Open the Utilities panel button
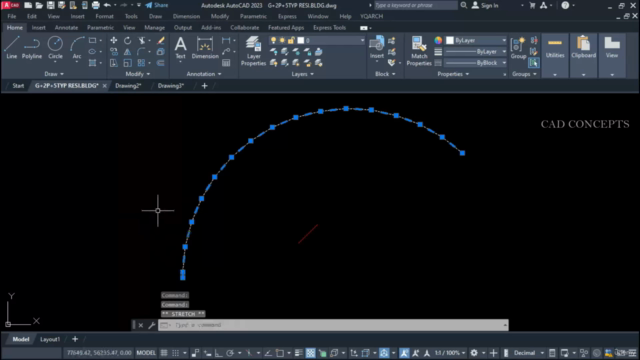This screenshot has height=360, width=640. tap(555, 55)
